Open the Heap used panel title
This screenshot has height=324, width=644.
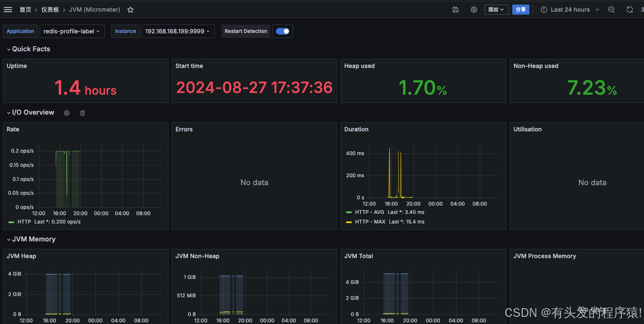(359, 66)
